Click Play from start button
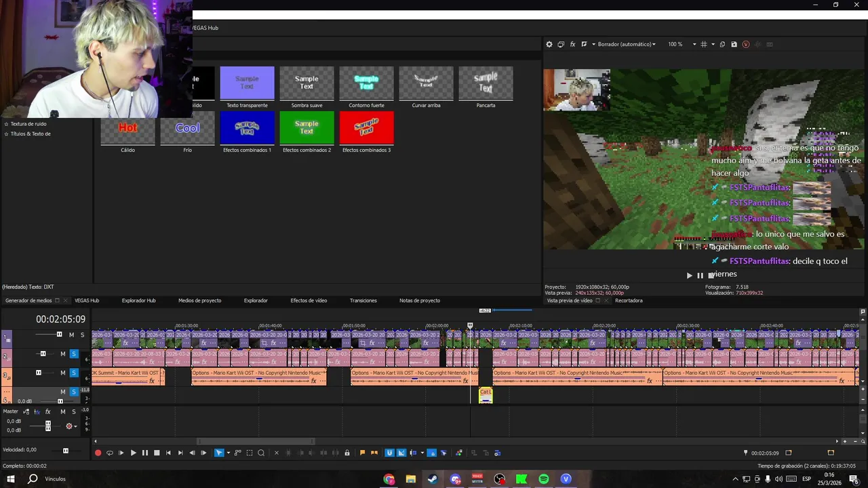The height and width of the screenshot is (488, 868). [121, 453]
